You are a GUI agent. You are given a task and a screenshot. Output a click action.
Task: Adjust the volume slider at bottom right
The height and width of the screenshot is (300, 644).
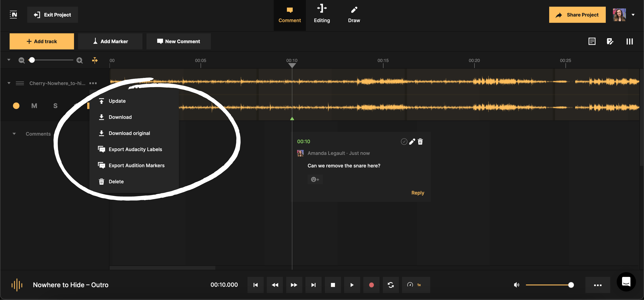click(571, 285)
